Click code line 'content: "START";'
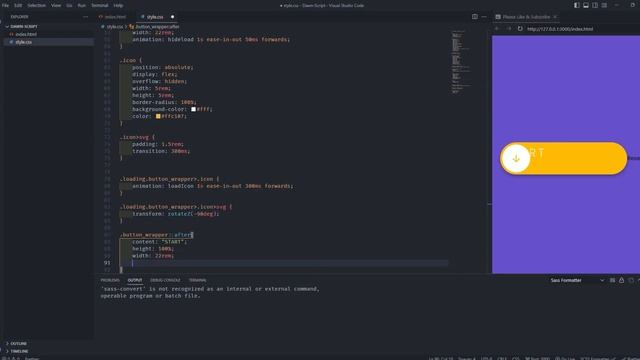 (x=159, y=242)
